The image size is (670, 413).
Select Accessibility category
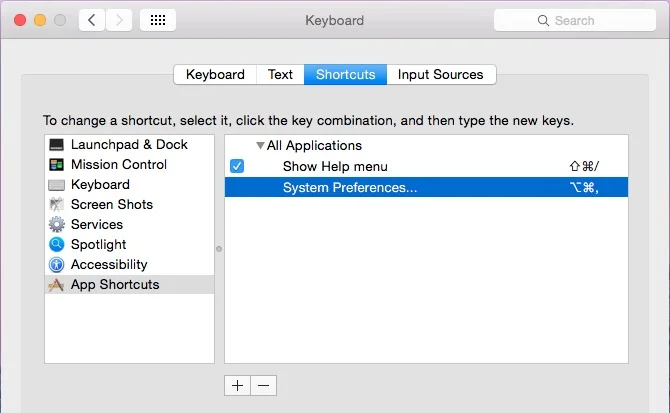pos(129,264)
